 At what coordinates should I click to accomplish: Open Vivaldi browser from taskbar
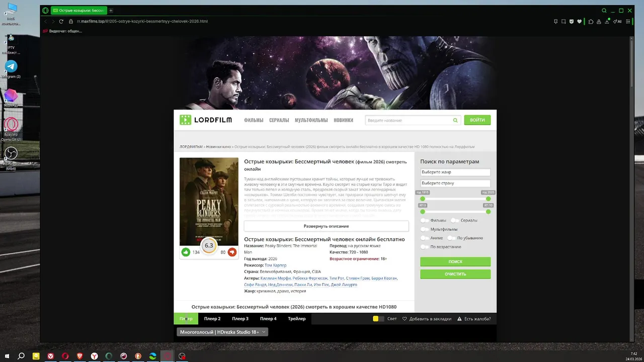51,356
